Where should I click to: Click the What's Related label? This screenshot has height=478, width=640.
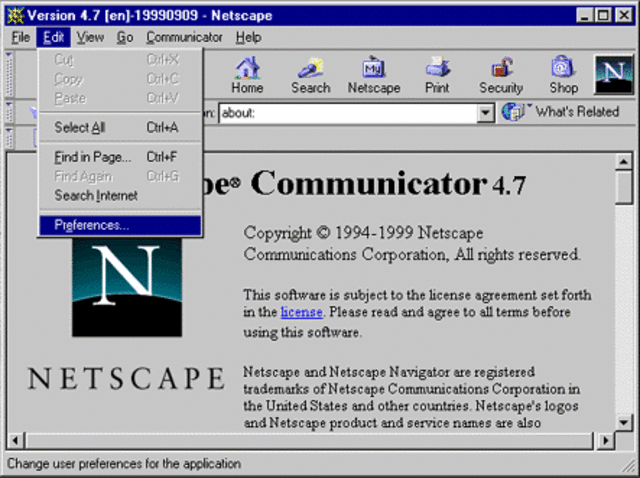point(577,111)
